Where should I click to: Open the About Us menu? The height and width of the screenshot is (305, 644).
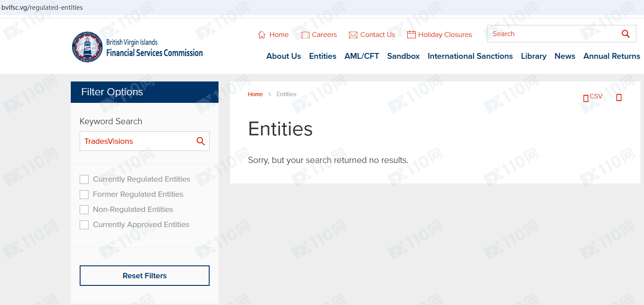pos(284,56)
